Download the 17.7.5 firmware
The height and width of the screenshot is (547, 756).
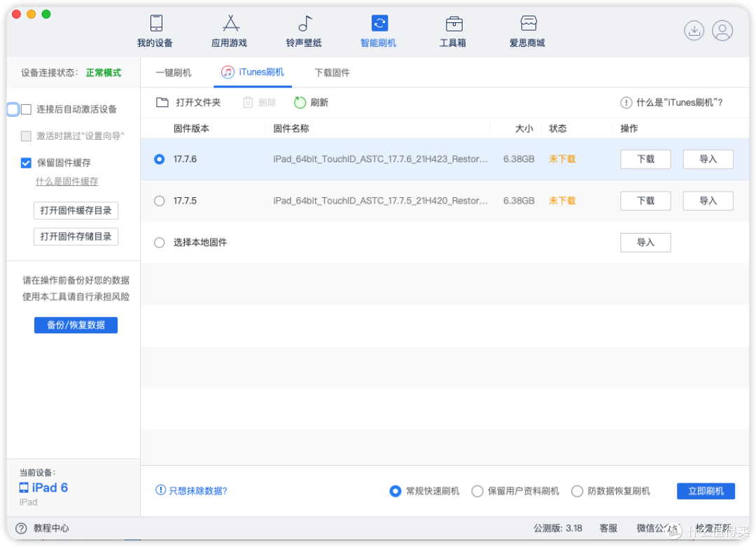(645, 201)
